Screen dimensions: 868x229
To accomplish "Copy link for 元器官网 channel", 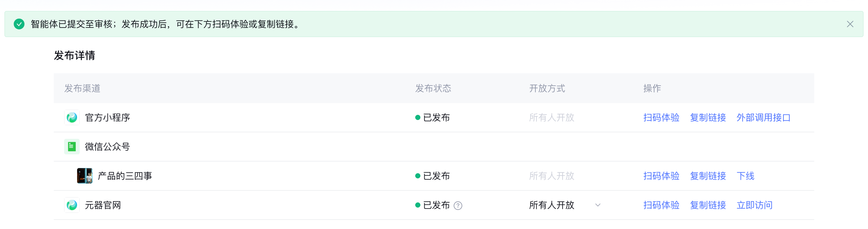I will click(x=708, y=205).
